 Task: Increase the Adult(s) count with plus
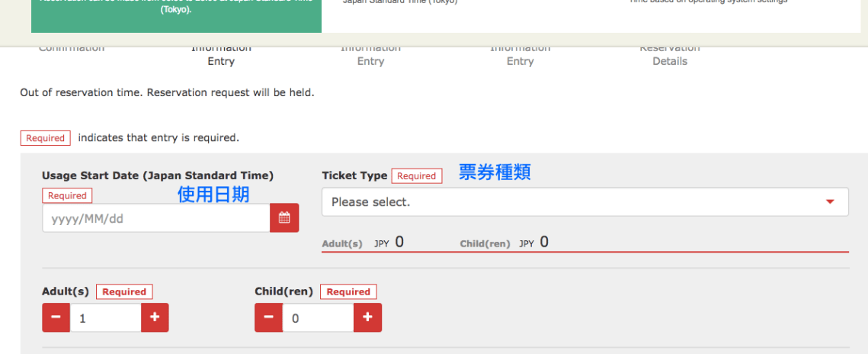pyautogui.click(x=155, y=317)
